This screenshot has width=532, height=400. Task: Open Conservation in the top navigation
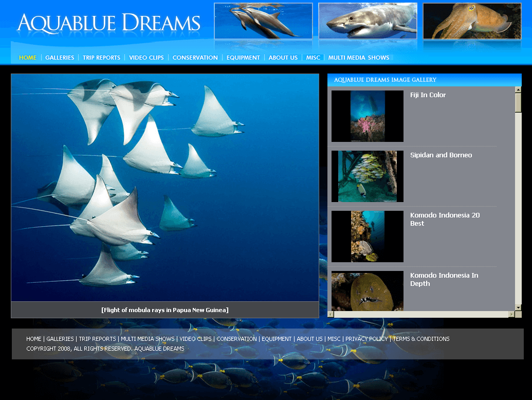coord(195,58)
